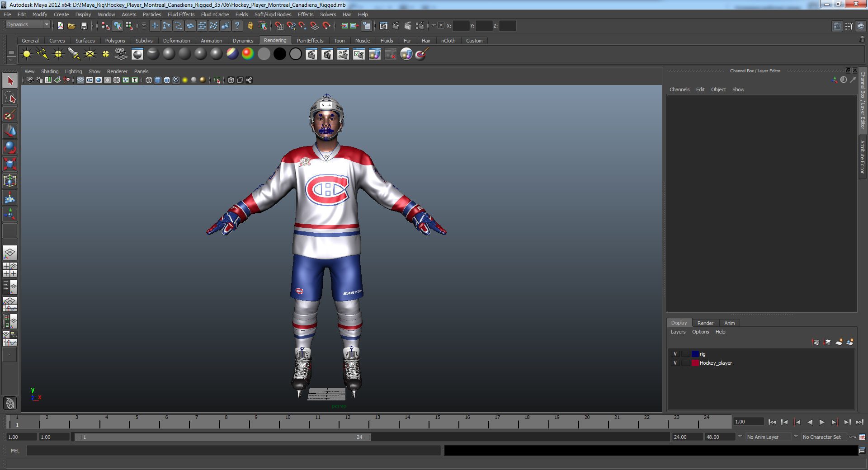868x470 pixels.
Task: Toggle film gate in viewport toolbar
Action: click(x=90, y=80)
